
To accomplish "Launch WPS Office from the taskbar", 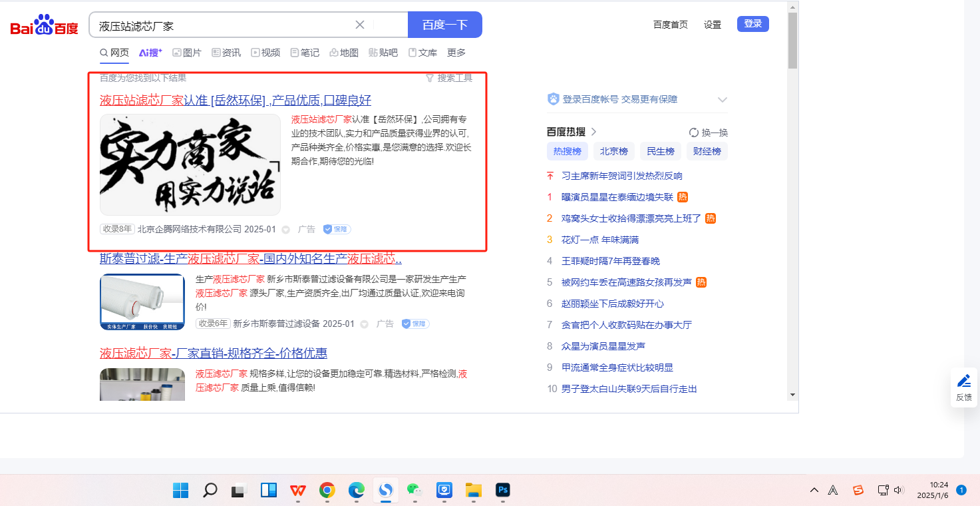I will pos(298,491).
